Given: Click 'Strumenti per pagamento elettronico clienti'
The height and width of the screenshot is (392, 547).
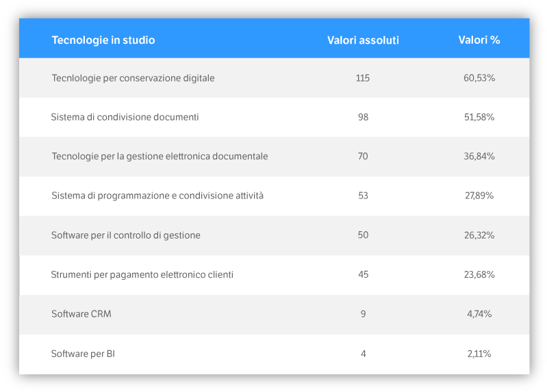Looking at the screenshot, I should click(x=142, y=274).
